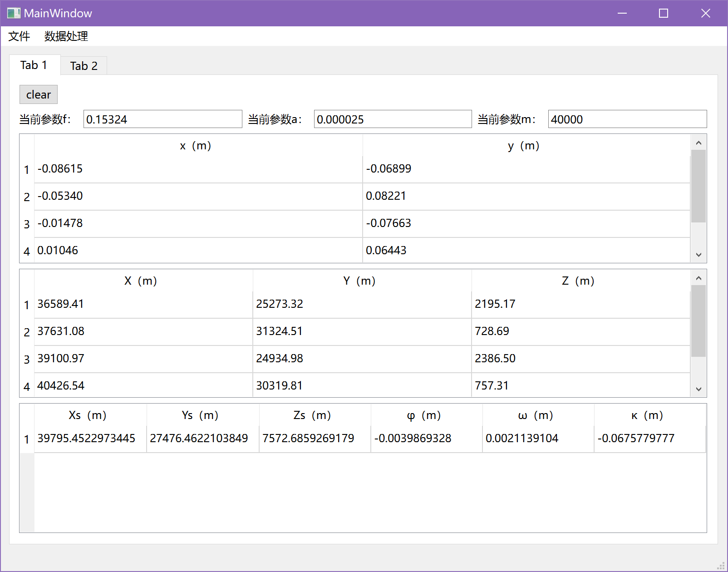Screen dimensions: 728x572
Task: Click the 当前参数m field showing 40000
Action: (x=627, y=119)
